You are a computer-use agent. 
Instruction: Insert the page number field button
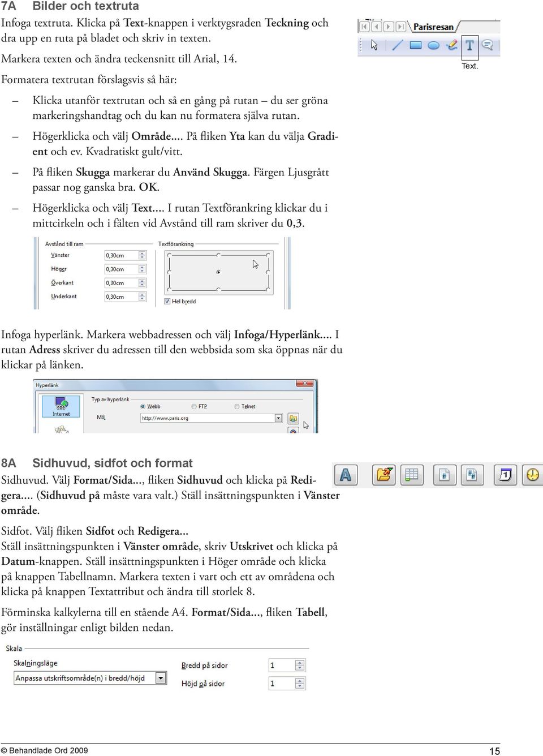(x=445, y=475)
